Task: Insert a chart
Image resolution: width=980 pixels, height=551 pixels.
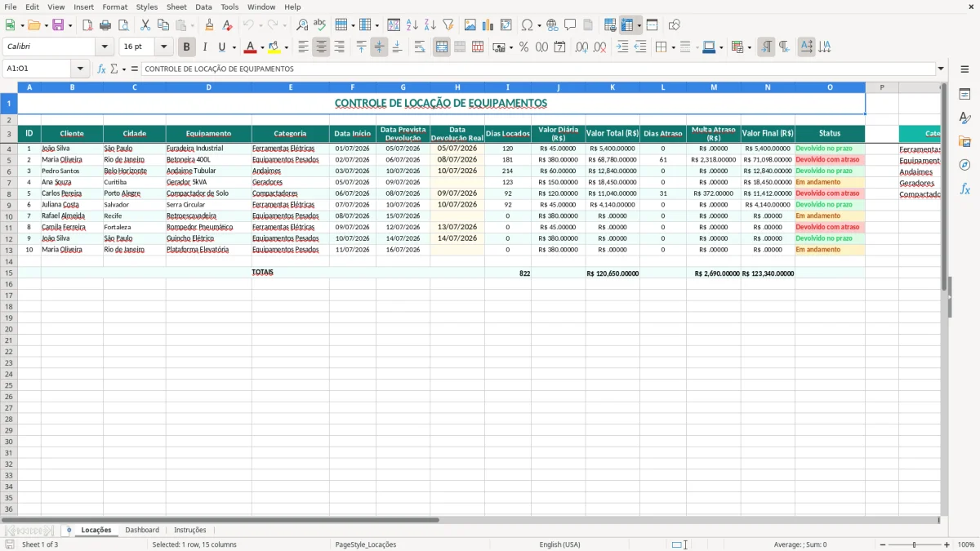Action: 488,25
